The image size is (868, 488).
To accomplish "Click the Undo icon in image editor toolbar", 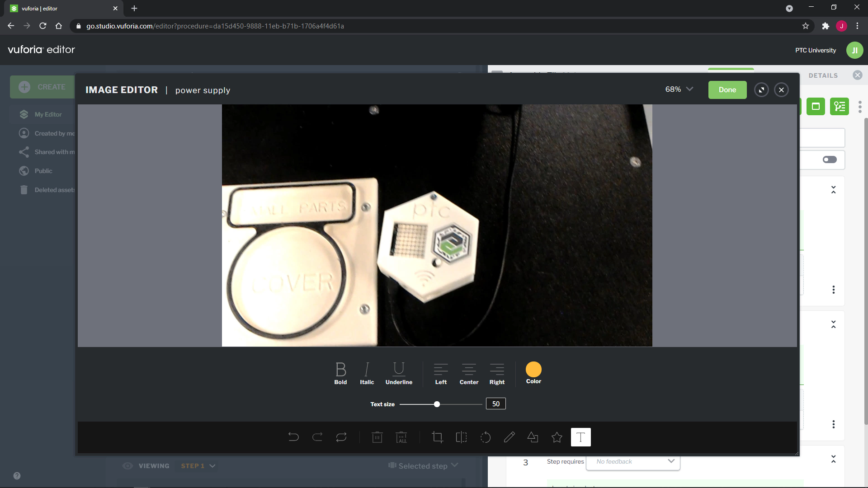I will click(293, 437).
